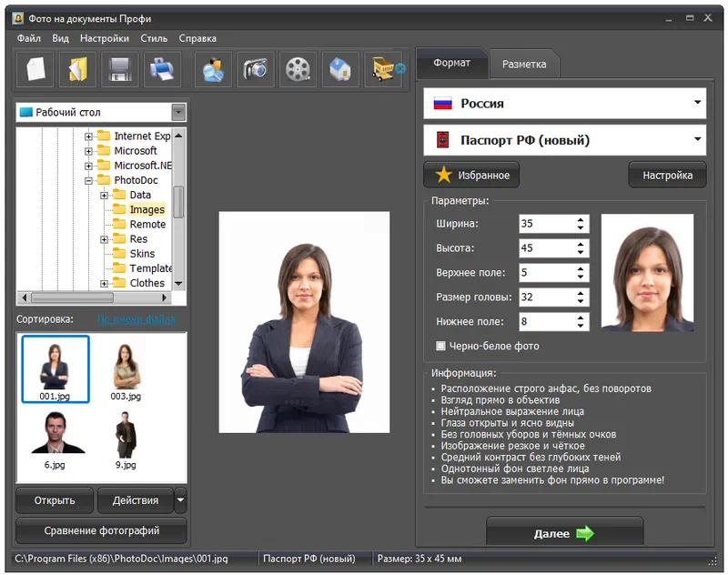Click the gold star icon on Избранное

[x=443, y=175]
